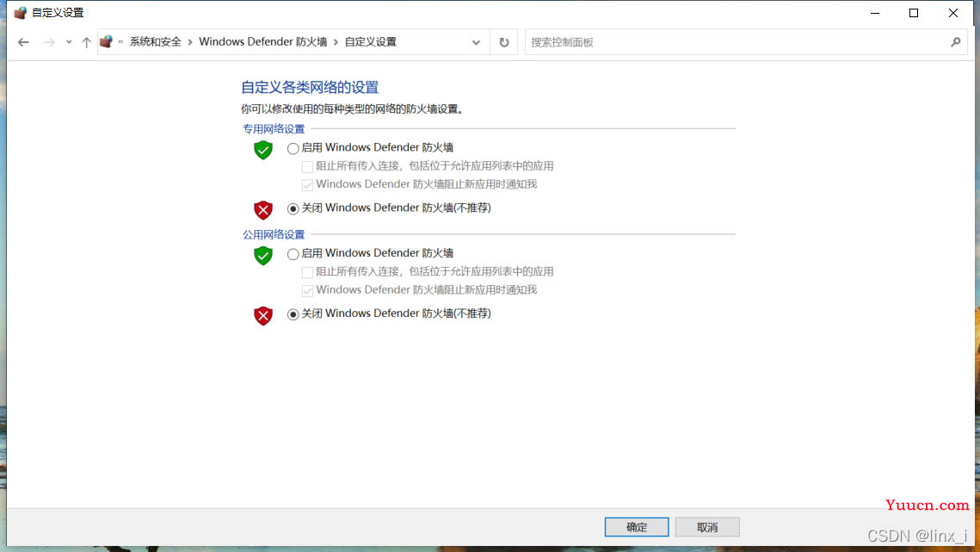Screen dimensions: 980x552
Task: Expand the address bar history dropdown
Action: pyautogui.click(x=477, y=42)
